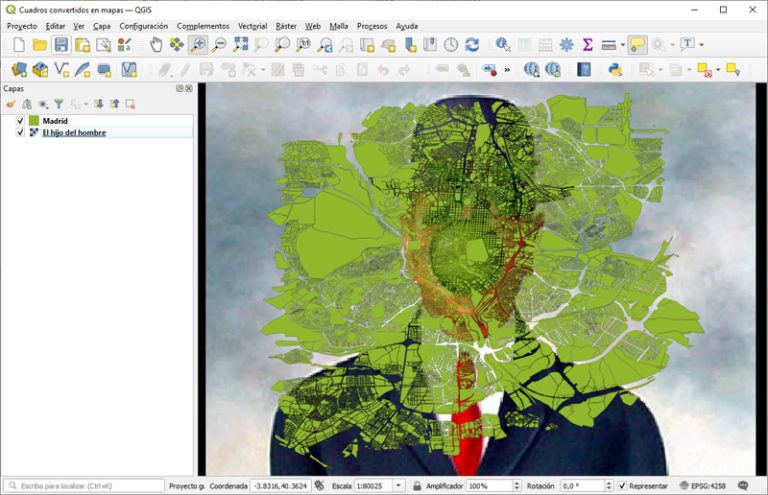The image size is (768, 495).
Task: Open the style manager icon
Action: (125, 45)
